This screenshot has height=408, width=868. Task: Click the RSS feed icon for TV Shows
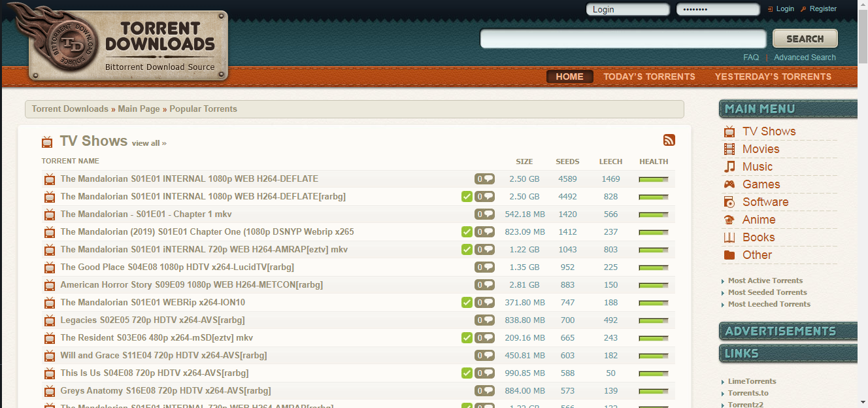[x=669, y=140]
